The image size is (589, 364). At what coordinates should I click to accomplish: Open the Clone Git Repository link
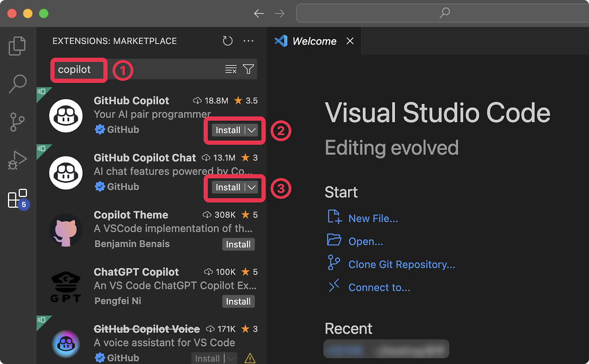[x=403, y=264]
